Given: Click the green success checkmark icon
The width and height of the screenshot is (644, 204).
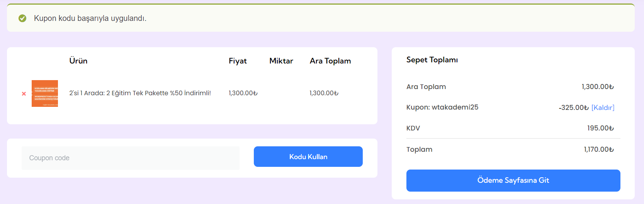Looking at the screenshot, I should pyautogui.click(x=22, y=18).
